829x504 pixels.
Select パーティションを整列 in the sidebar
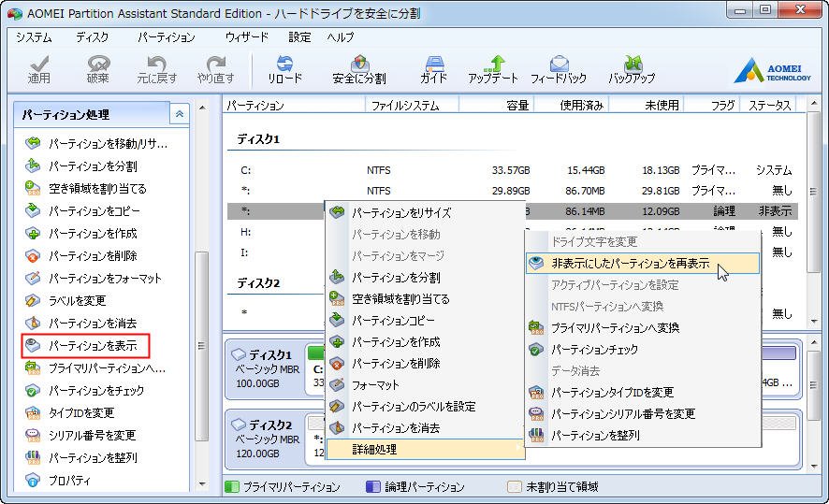[x=80, y=457]
